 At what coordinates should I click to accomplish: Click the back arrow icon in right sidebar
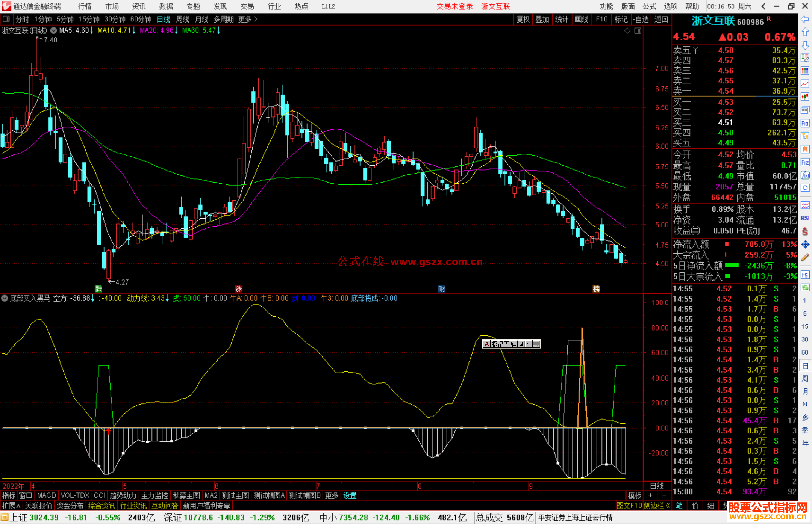(805, 19)
